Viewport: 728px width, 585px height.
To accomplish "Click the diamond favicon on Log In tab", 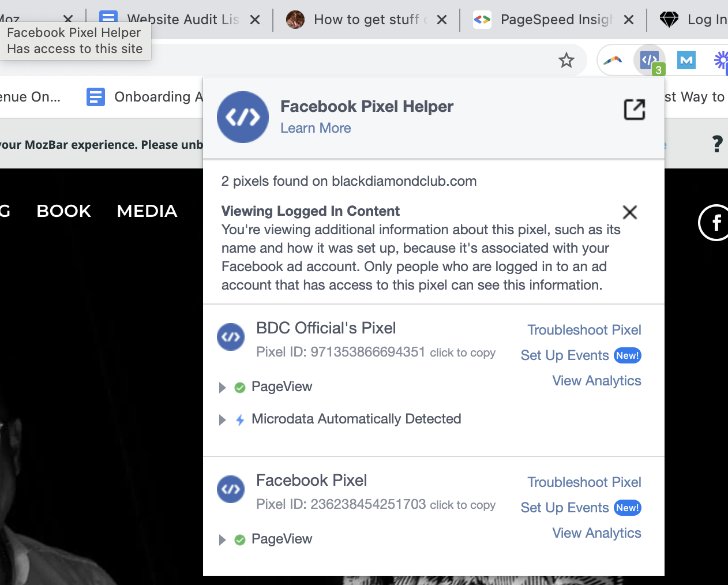I will [669, 20].
